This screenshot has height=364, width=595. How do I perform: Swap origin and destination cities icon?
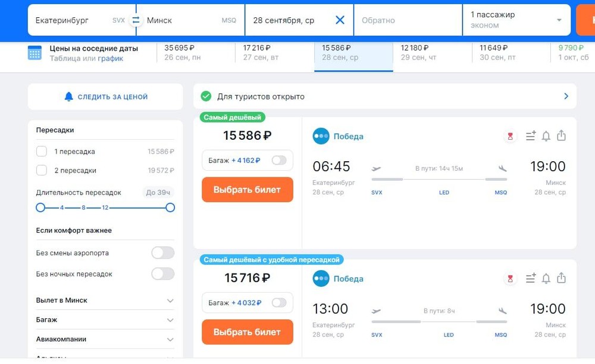136,20
